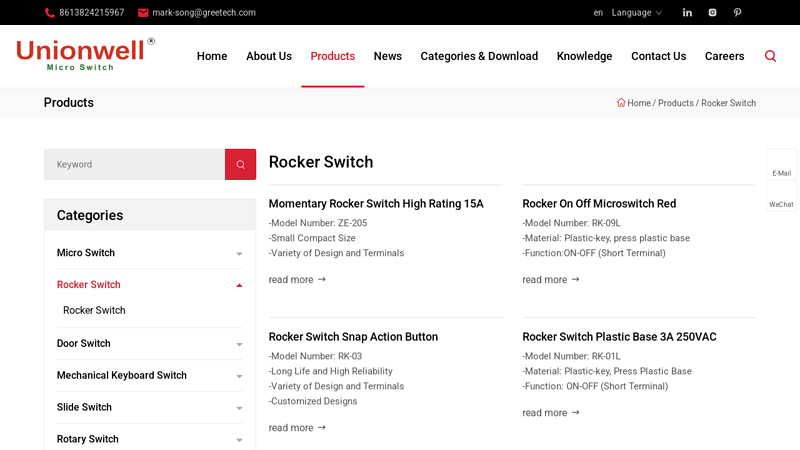Open the Knowledge menu item

[x=584, y=56]
